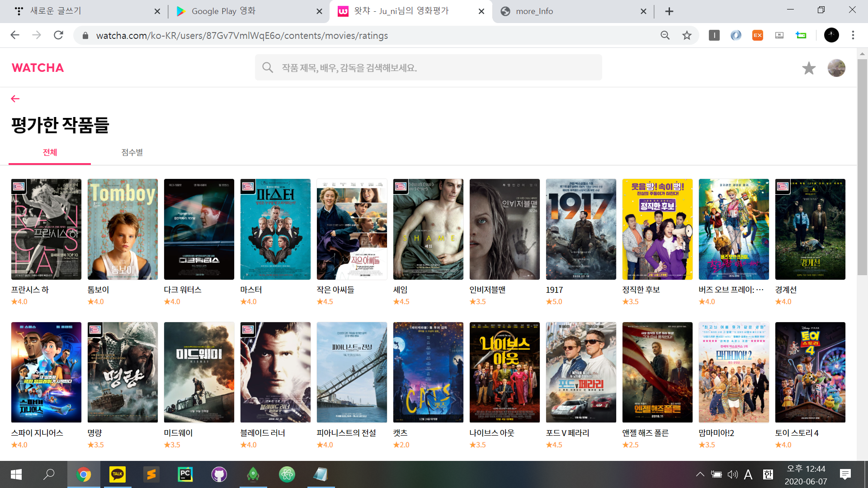This screenshot has height=488, width=868.
Task: Select the 전체 tab
Action: click(50, 152)
